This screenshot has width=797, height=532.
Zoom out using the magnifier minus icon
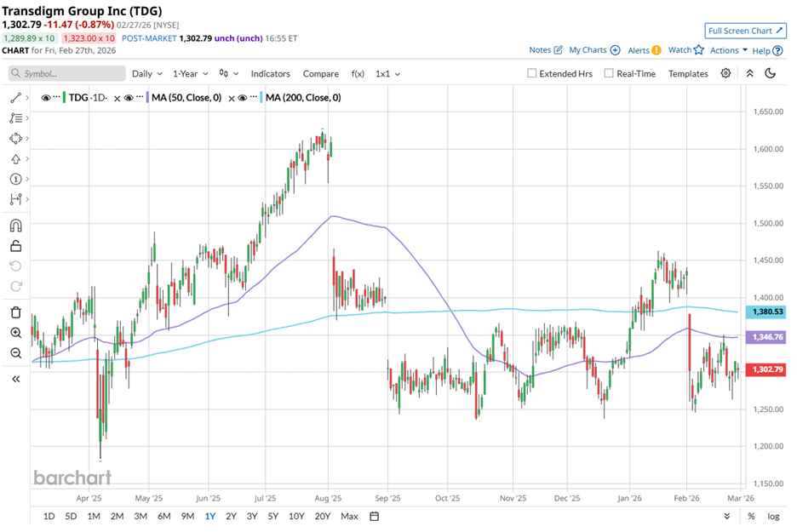tap(15, 353)
